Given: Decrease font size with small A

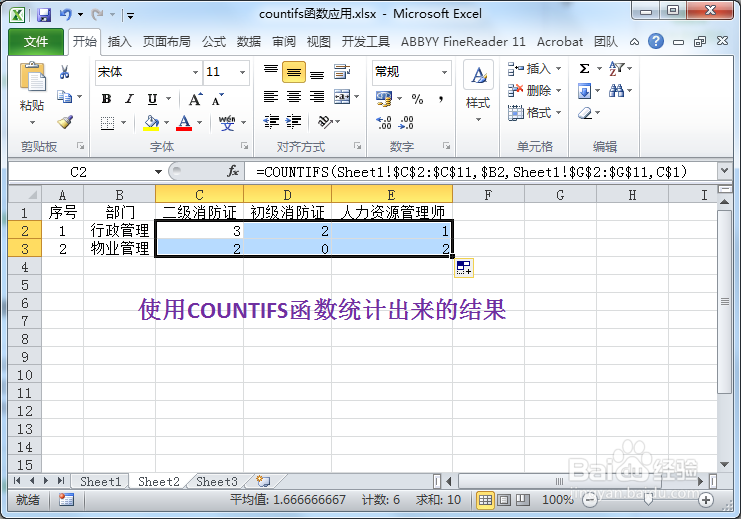Looking at the screenshot, I should [x=217, y=99].
